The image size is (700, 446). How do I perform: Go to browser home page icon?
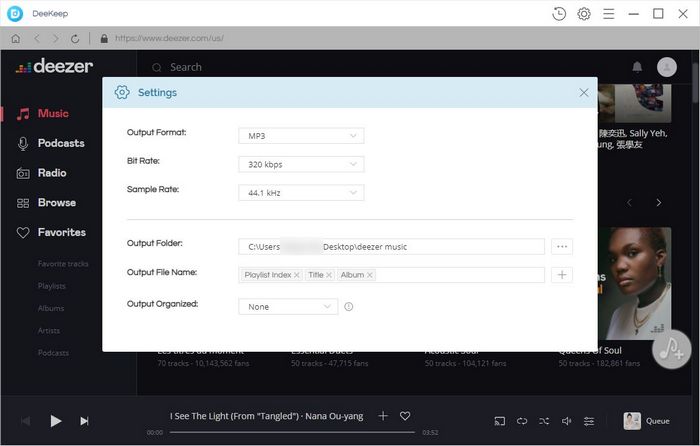[16, 38]
